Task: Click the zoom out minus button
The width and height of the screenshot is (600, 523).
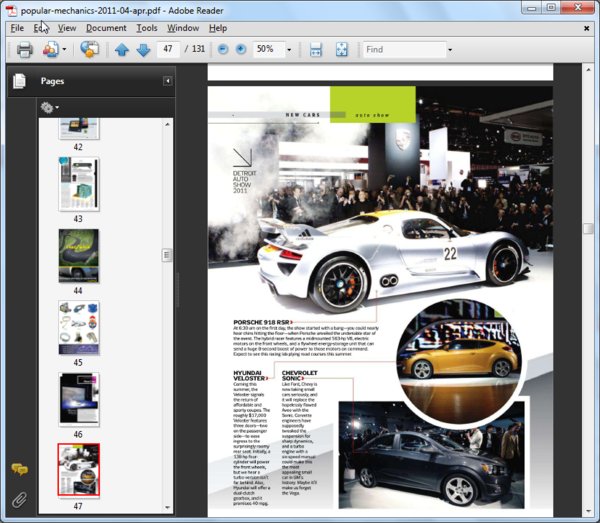Action: (x=223, y=49)
